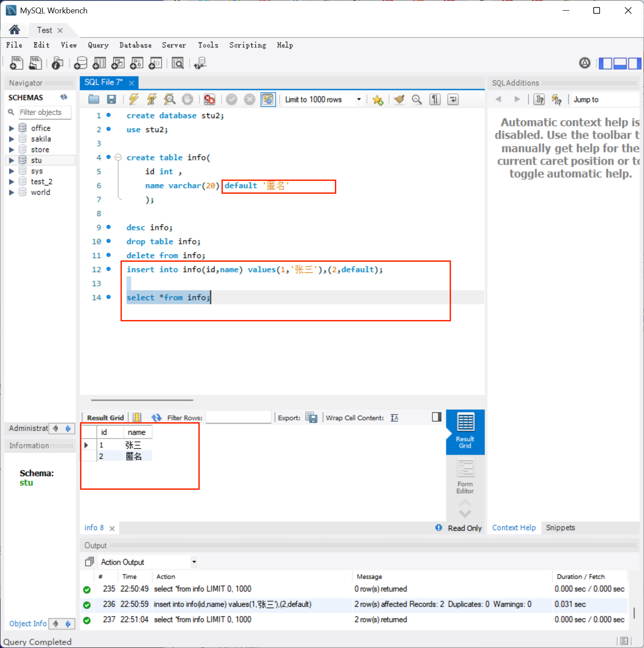This screenshot has height=648, width=644.
Task: Open script file folder icon in editor
Action: (x=94, y=100)
